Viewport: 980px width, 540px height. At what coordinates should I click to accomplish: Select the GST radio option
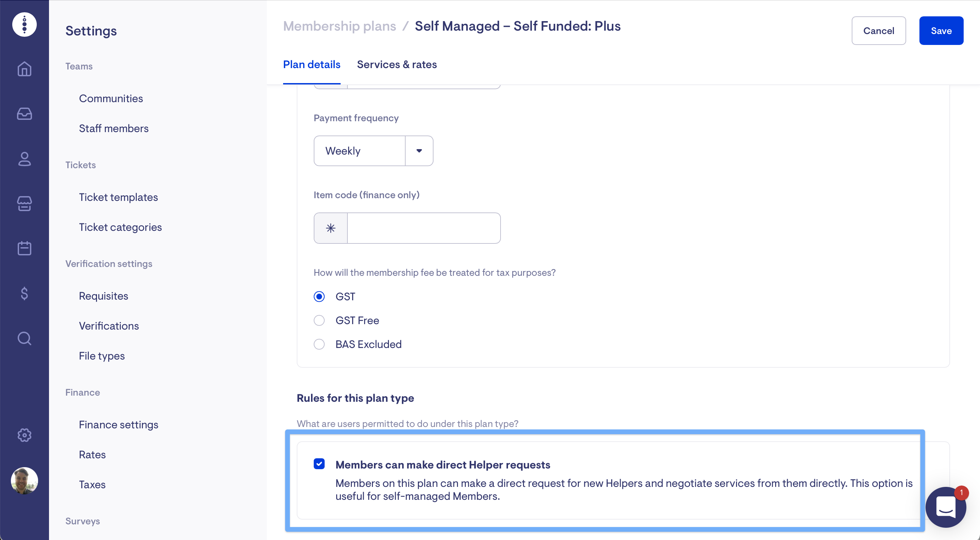click(x=319, y=297)
